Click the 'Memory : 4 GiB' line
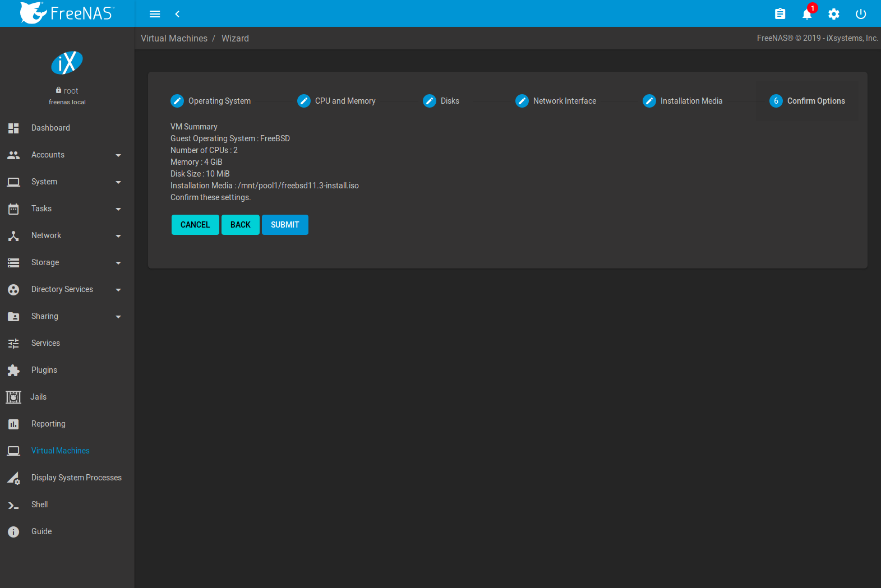The image size is (881, 588). 196,162
